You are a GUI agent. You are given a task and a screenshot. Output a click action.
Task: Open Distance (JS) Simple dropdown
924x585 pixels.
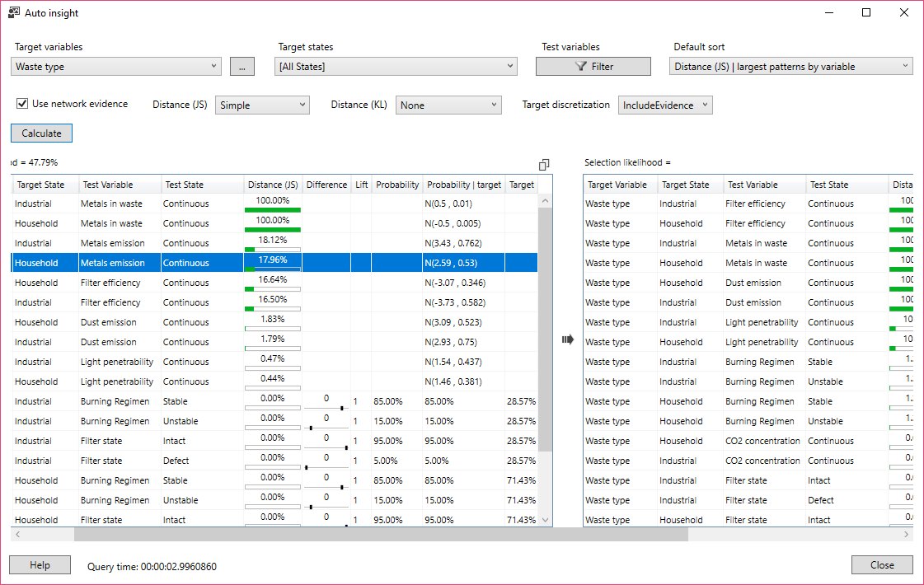click(262, 105)
